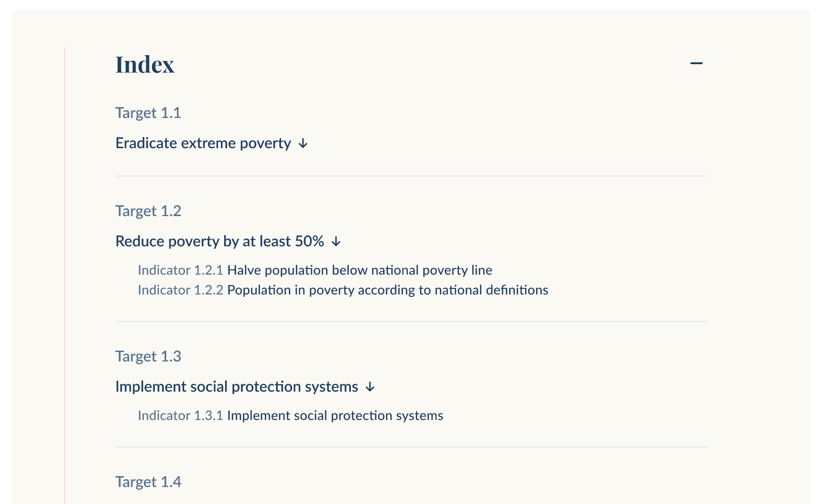Click the down arrow next to Eradicate extreme poverty
823x504 pixels.
(302, 144)
